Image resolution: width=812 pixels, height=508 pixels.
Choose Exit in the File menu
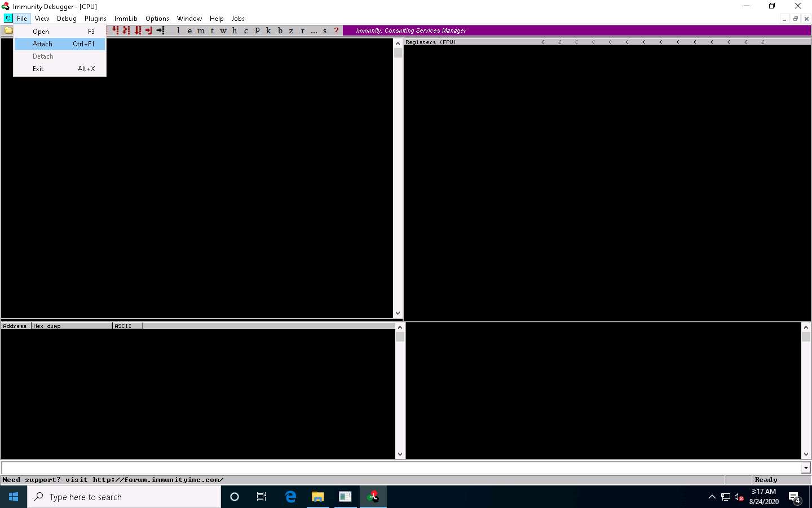60,69
